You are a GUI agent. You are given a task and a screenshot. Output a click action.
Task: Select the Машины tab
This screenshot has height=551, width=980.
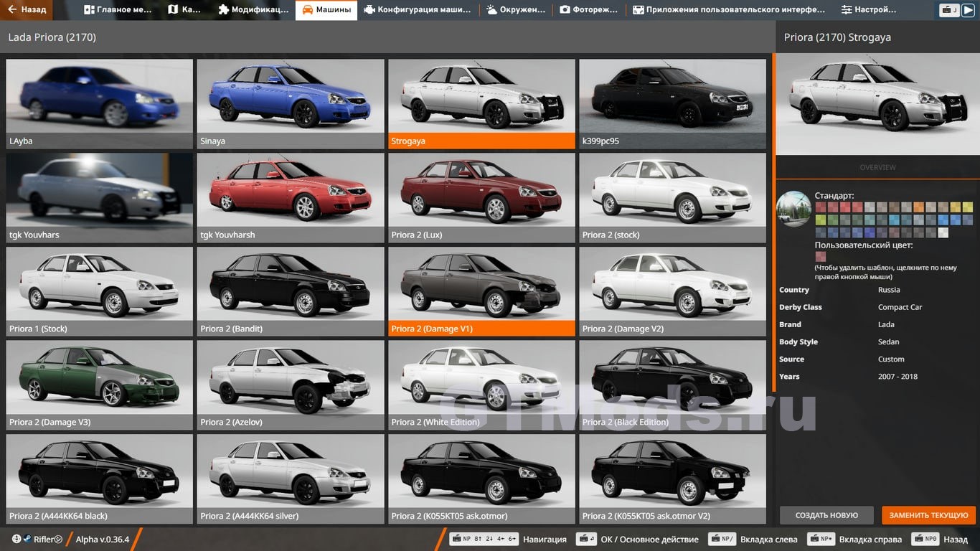[326, 10]
